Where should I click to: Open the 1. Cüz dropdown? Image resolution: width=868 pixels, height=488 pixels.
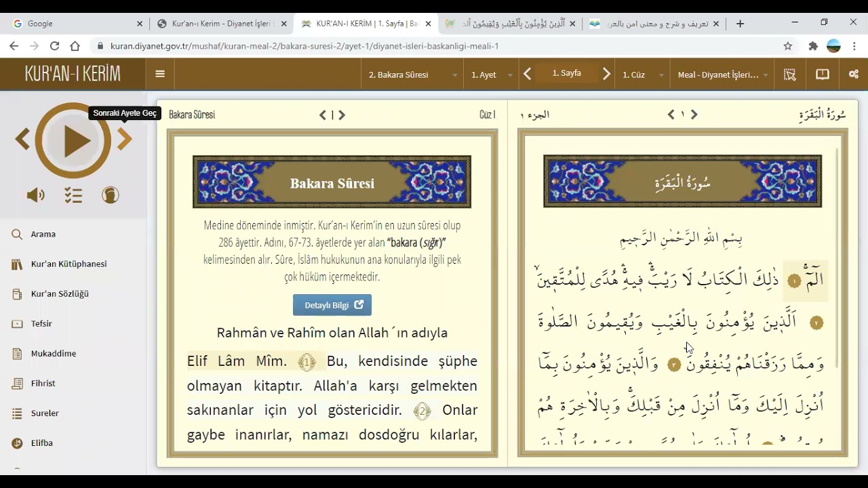tap(642, 75)
